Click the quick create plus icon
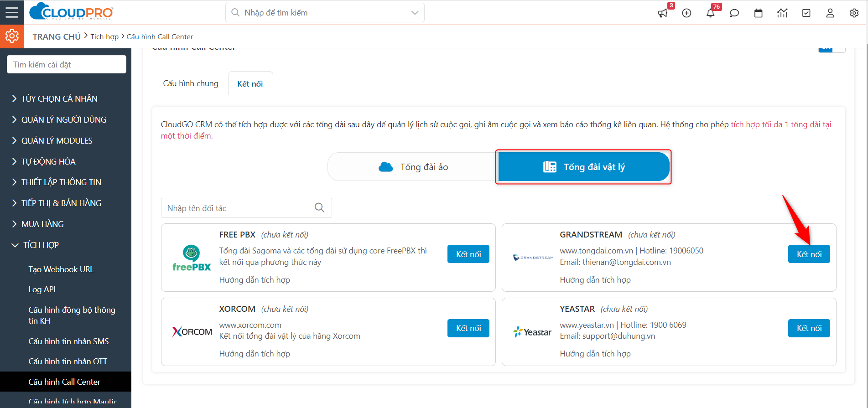The height and width of the screenshot is (408, 868). [686, 13]
